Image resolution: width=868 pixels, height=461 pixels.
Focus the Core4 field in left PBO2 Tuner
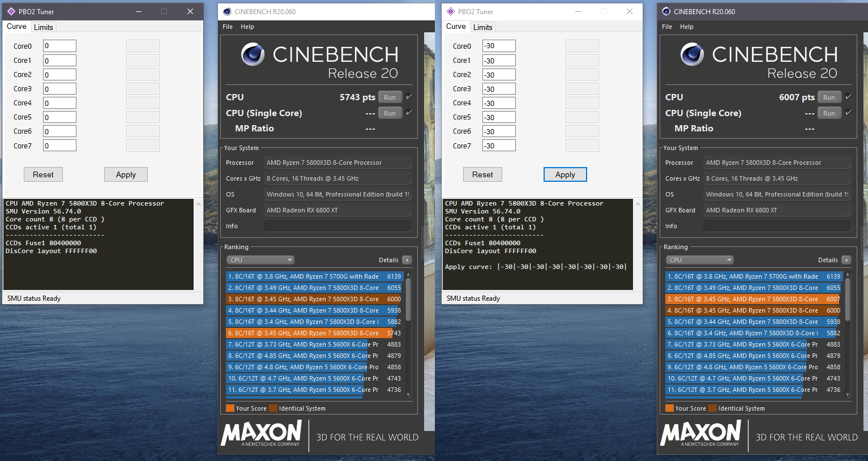tap(59, 103)
